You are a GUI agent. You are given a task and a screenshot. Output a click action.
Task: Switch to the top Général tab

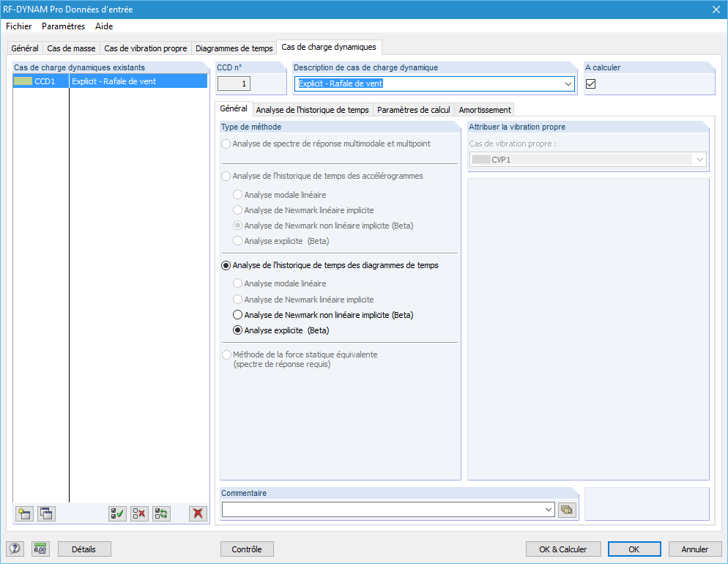click(x=25, y=48)
